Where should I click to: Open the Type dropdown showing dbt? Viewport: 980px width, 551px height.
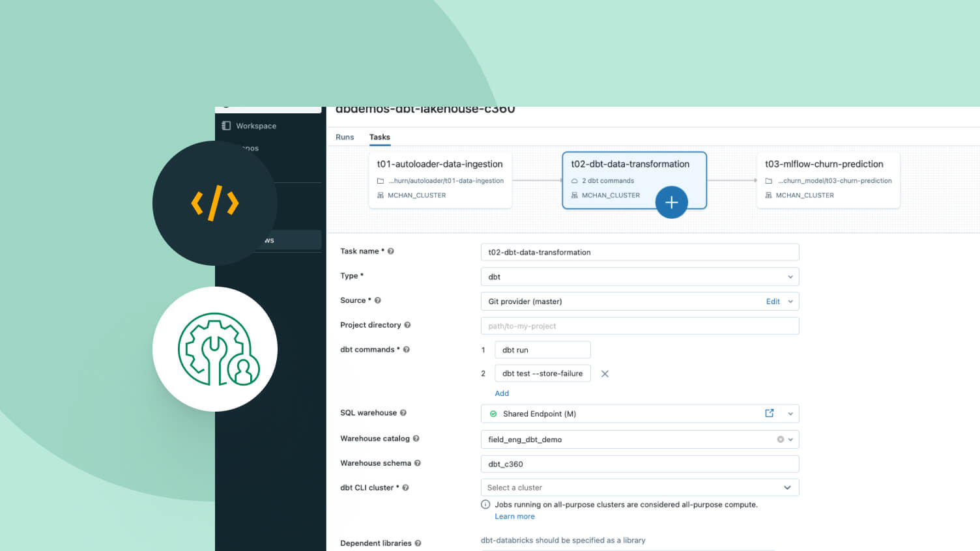(640, 277)
